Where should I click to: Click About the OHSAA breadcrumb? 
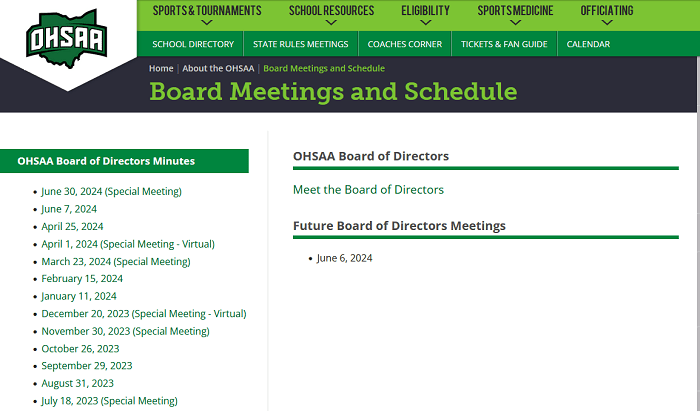click(218, 68)
